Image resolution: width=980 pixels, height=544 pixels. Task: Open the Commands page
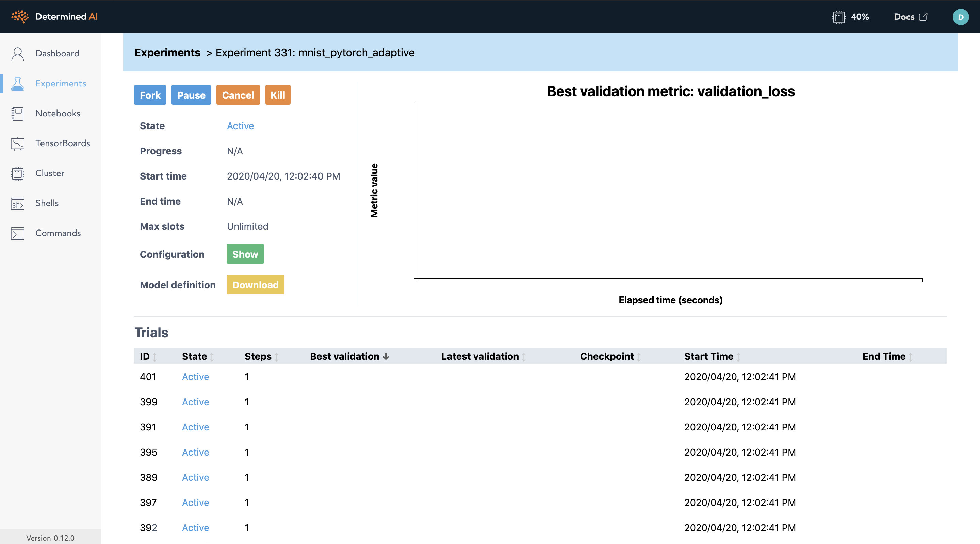(x=58, y=234)
